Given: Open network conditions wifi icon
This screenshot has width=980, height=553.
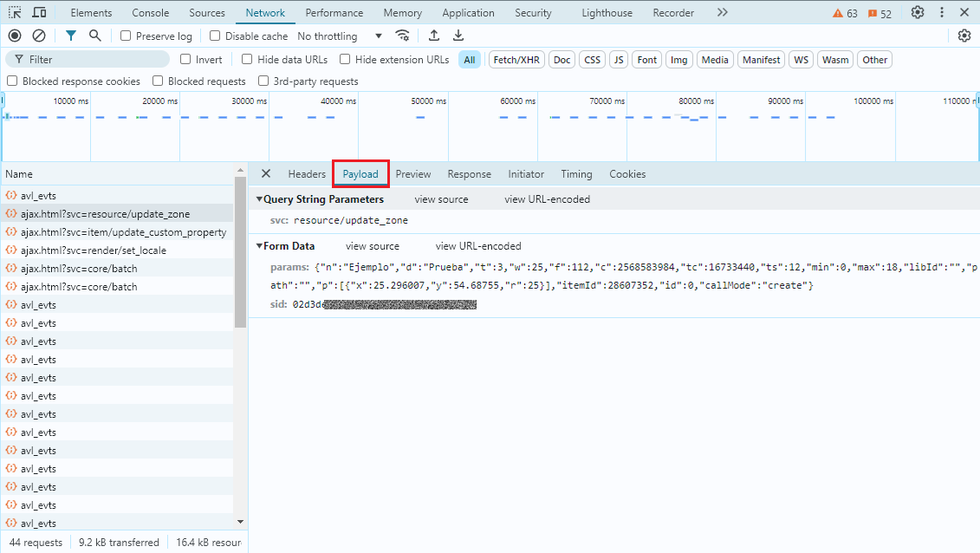Looking at the screenshot, I should (402, 36).
